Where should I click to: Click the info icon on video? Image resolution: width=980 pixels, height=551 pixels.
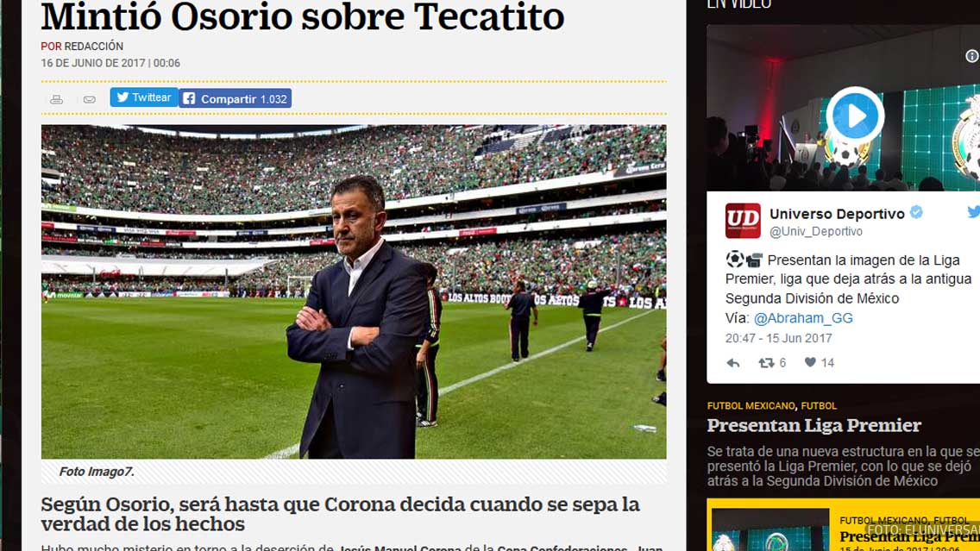(x=972, y=56)
